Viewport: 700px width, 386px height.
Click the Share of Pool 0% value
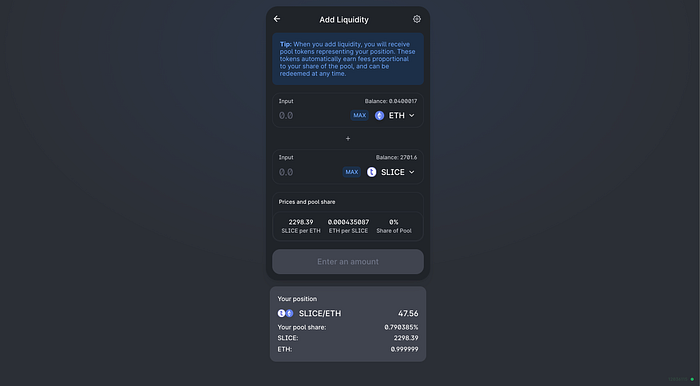[394, 222]
